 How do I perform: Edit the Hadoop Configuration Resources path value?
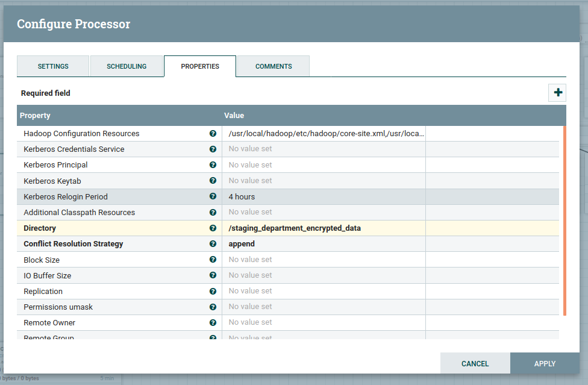[324, 134]
